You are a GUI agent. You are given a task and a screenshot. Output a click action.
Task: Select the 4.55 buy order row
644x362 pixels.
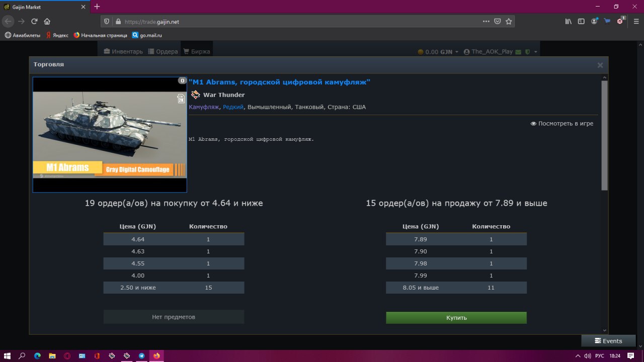coord(174,263)
